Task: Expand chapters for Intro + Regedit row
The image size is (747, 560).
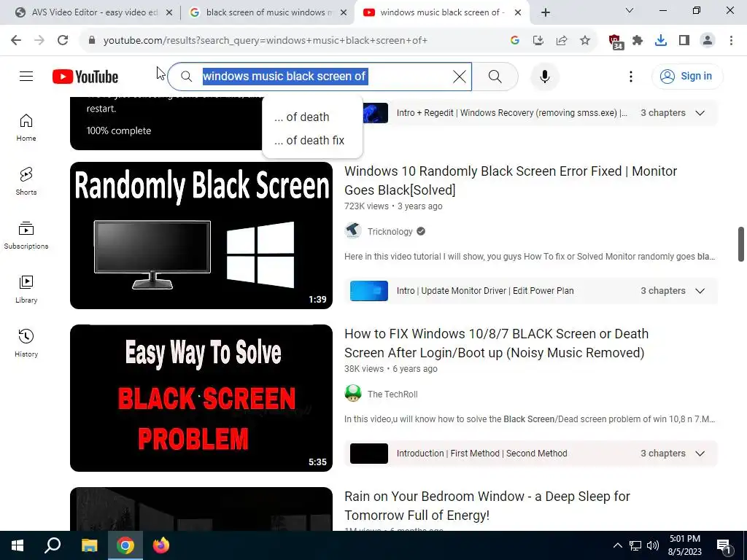Action: pyautogui.click(x=700, y=113)
